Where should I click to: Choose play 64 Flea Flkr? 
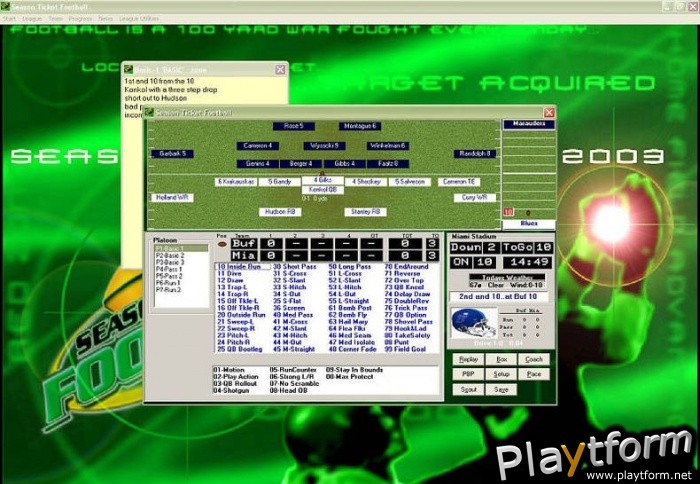point(347,329)
